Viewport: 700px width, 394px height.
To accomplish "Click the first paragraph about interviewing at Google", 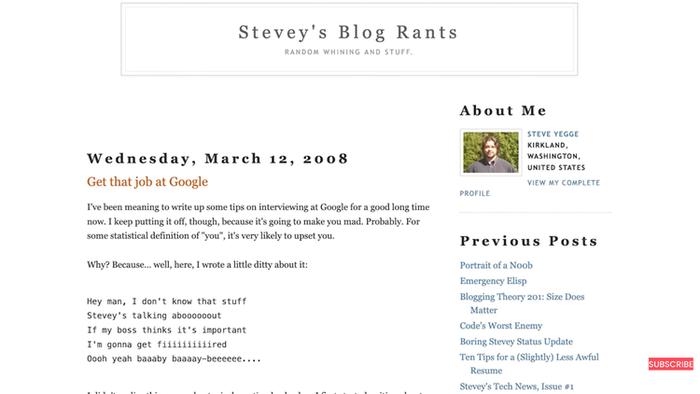I will pos(258,221).
